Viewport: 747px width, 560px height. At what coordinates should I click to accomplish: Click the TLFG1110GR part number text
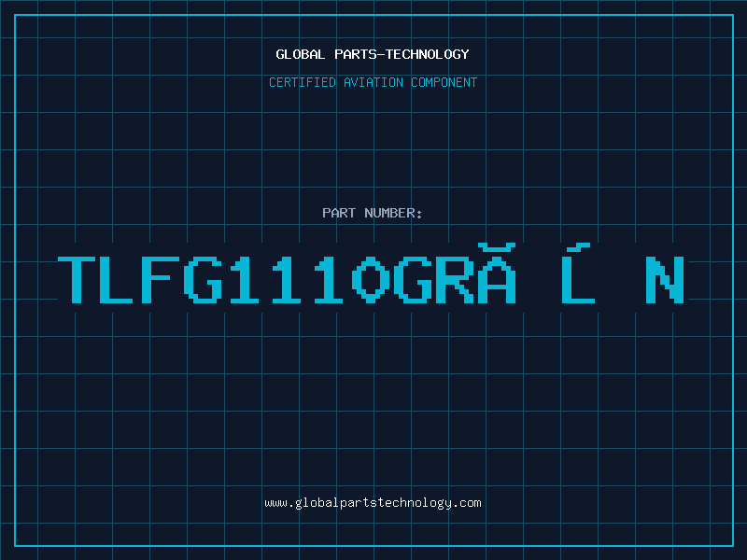pos(372,273)
